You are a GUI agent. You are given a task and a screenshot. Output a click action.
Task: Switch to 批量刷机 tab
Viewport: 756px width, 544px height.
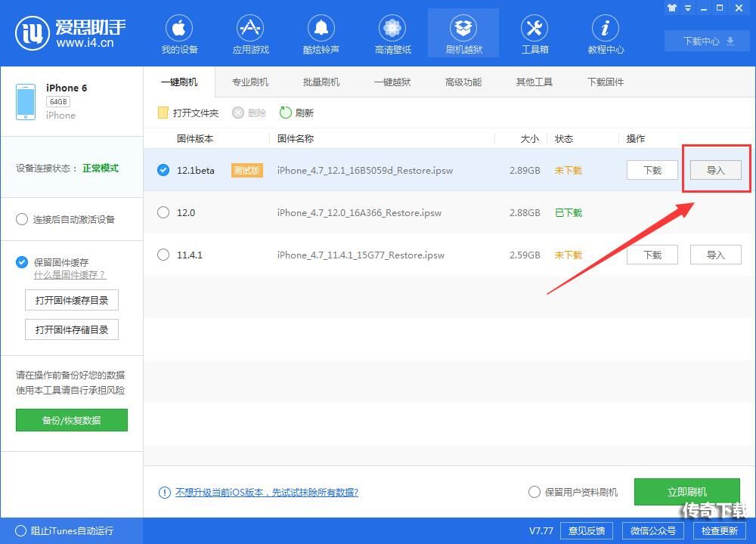click(x=321, y=82)
